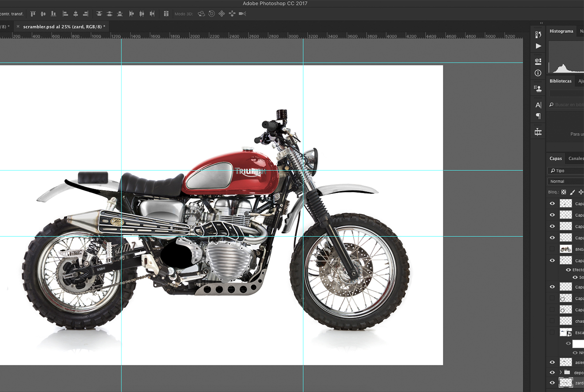The height and width of the screenshot is (392, 584).
Task: Open the Normal blend mode dropdown
Action: point(566,181)
